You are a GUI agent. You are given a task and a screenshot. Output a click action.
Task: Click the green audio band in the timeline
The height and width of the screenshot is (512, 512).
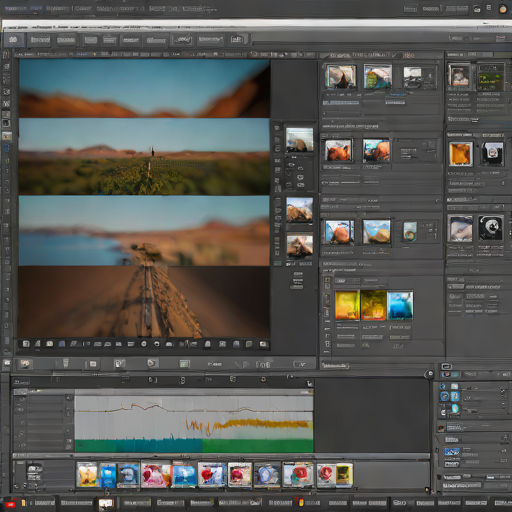click(257, 446)
